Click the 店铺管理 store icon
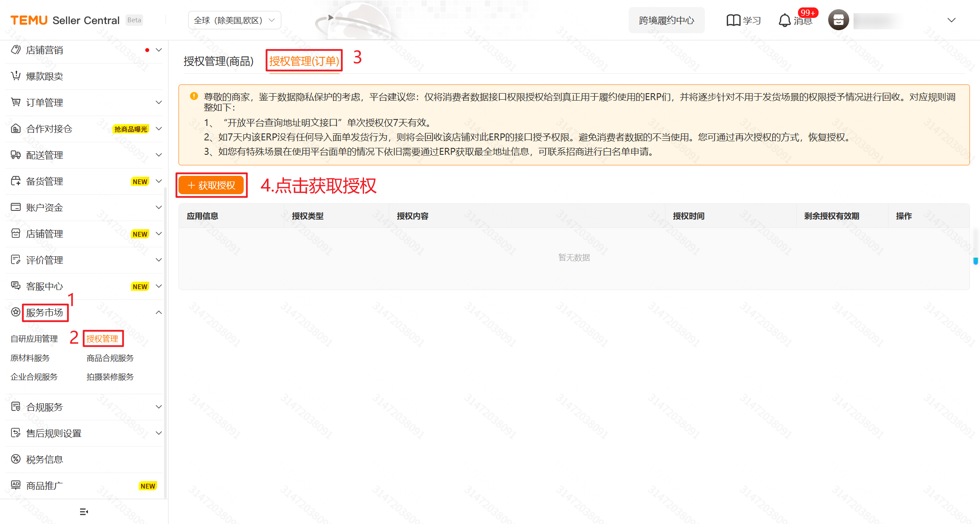980x524 pixels. (x=16, y=234)
